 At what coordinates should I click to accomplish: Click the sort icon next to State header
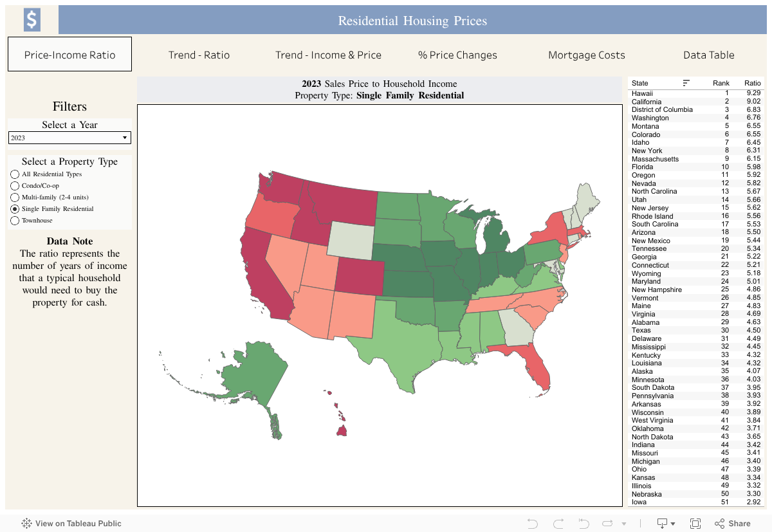point(686,83)
